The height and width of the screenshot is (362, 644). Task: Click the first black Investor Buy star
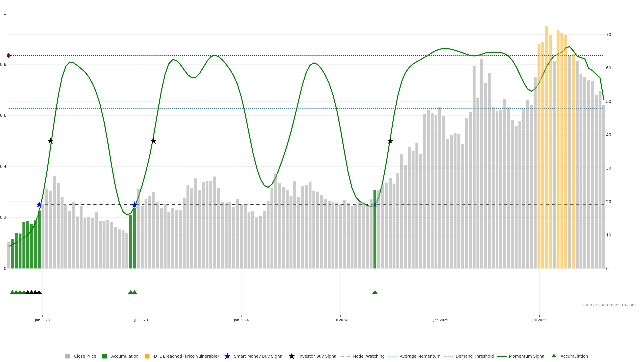(x=50, y=141)
